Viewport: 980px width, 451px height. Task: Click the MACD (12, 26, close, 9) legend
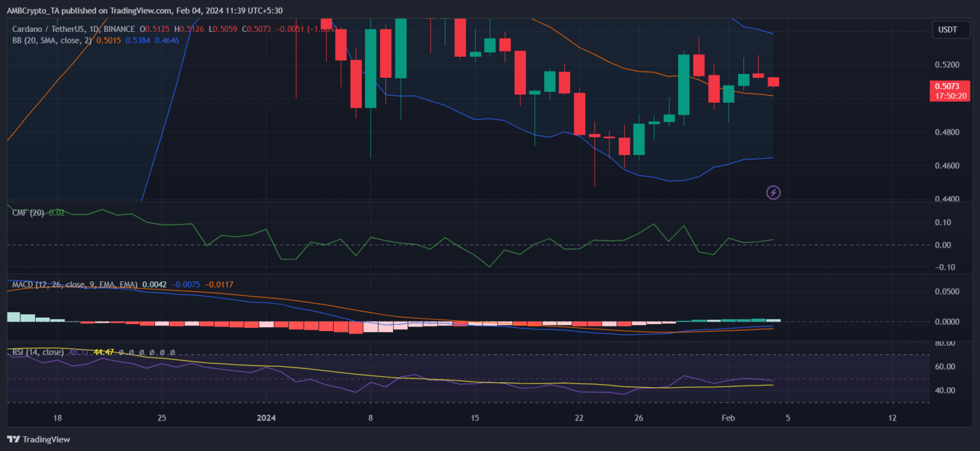coord(74,285)
